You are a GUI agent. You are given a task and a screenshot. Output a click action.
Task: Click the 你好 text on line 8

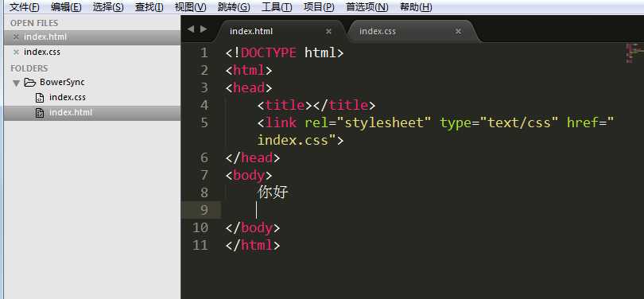pyautogui.click(x=274, y=192)
